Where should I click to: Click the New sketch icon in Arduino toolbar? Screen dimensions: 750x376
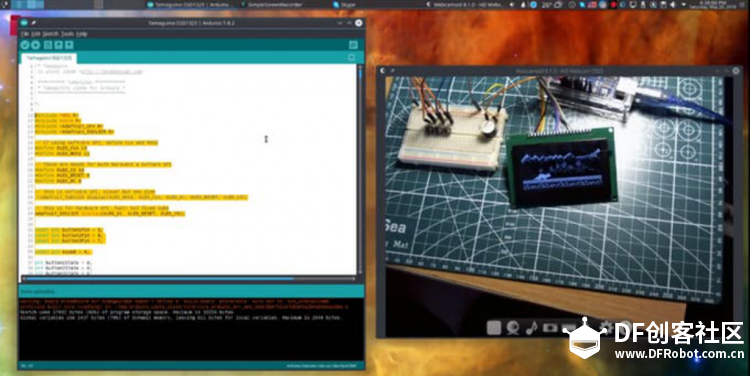tap(48, 45)
